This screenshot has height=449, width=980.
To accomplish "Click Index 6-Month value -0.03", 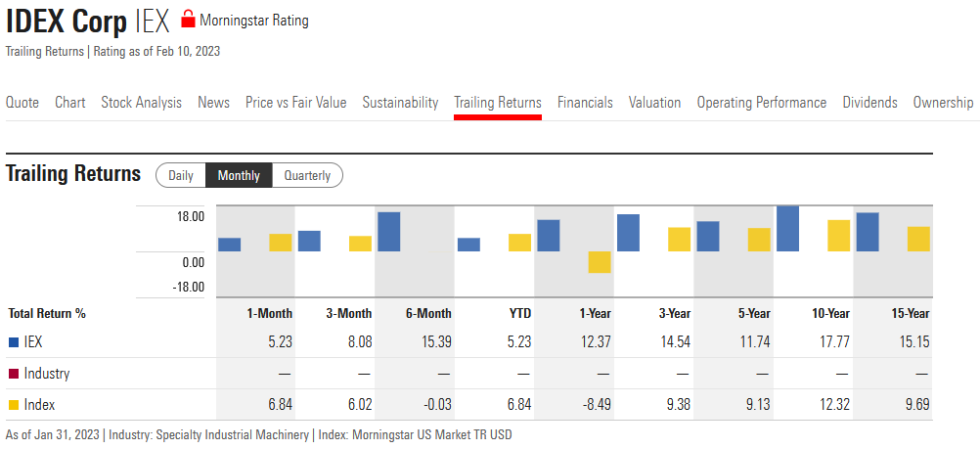I will point(437,405).
